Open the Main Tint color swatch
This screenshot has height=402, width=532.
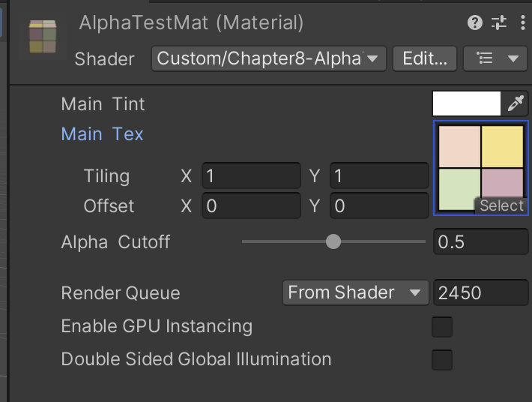[466, 103]
